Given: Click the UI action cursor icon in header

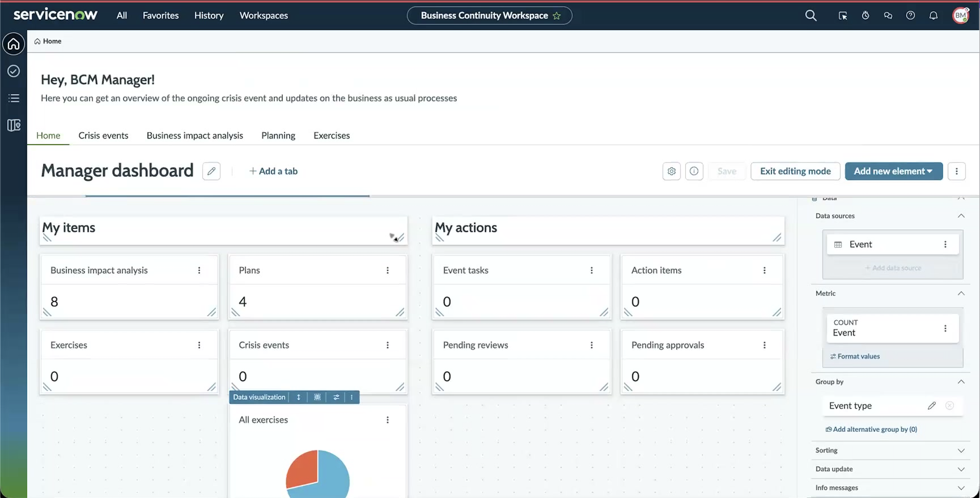Looking at the screenshot, I should (843, 16).
